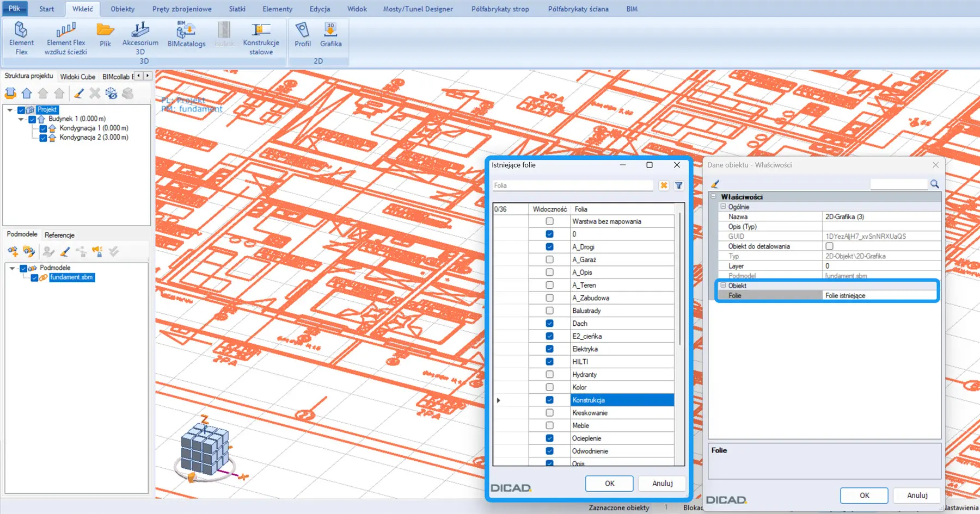Click the folder edit icon in Podmodele toolbar
The width and height of the screenshot is (980, 514).
(29, 251)
